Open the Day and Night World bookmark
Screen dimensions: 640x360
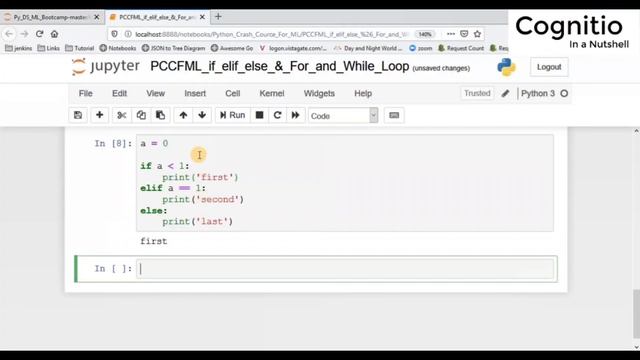pyautogui.click(x=368, y=48)
